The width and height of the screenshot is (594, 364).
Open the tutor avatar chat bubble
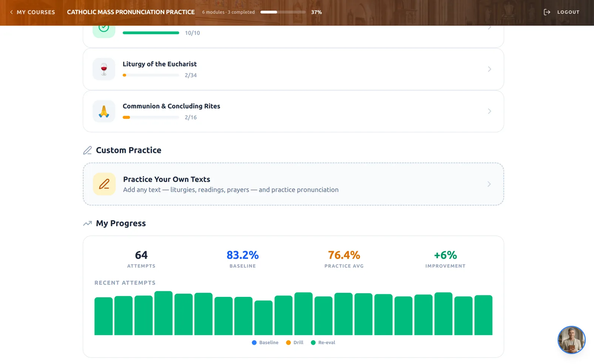pos(571,340)
